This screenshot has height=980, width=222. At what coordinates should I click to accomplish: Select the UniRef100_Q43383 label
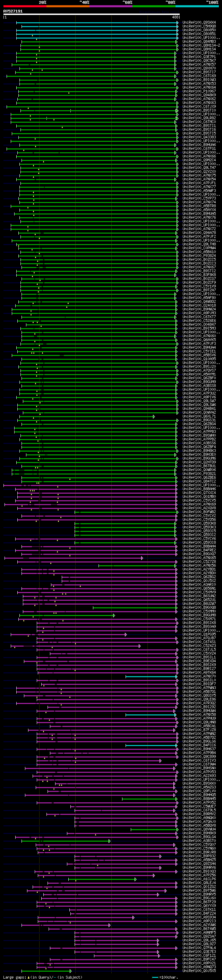point(199,137)
